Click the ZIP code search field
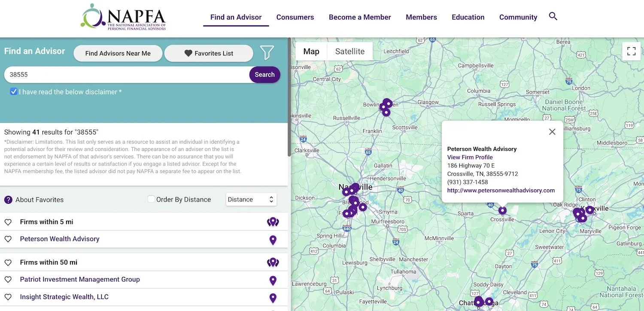The width and height of the screenshot is (644, 311). click(127, 74)
